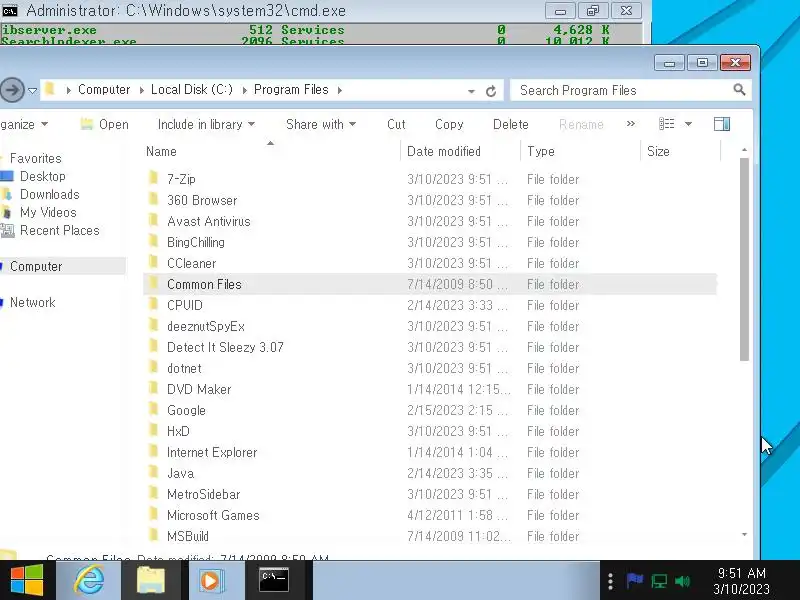
Task: Select the BingChilling folder icon
Action: pyautogui.click(x=153, y=241)
